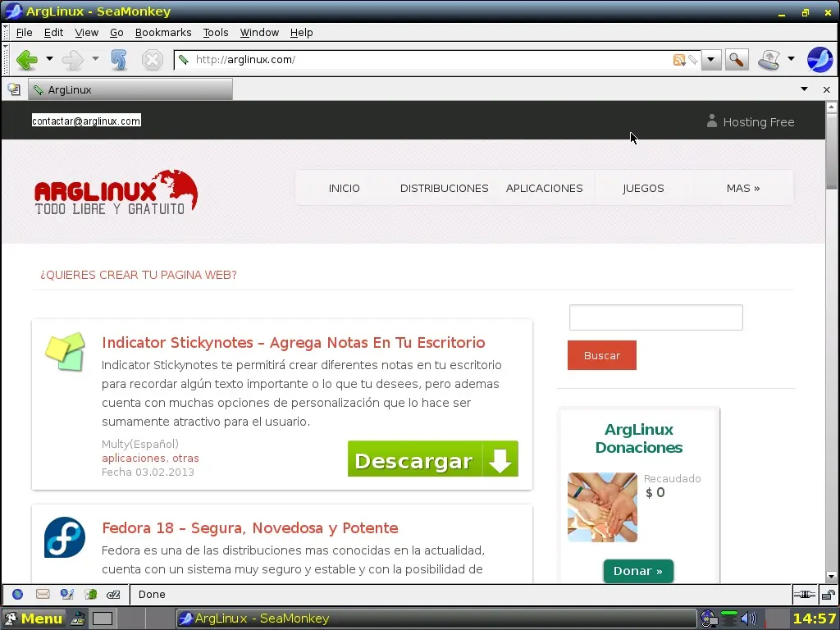Viewport: 840px width, 630px height.
Task: Click the aplicaciones category link
Action: point(134,458)
